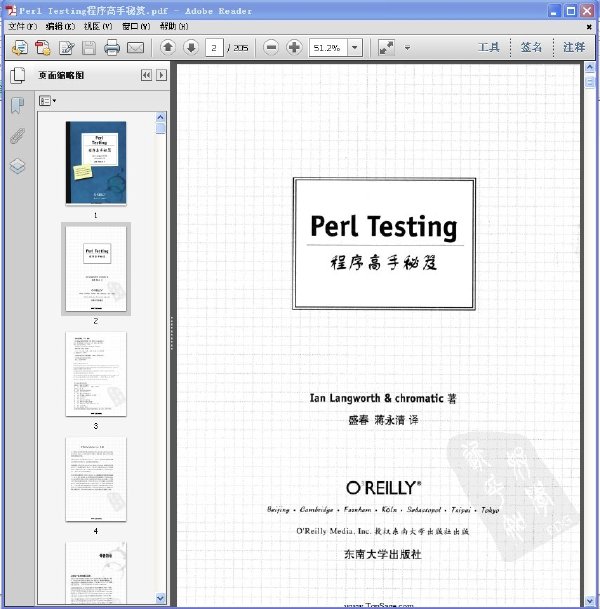600x609 pixels.
Task: Go to previous page with up arrow
Action: 168,48
